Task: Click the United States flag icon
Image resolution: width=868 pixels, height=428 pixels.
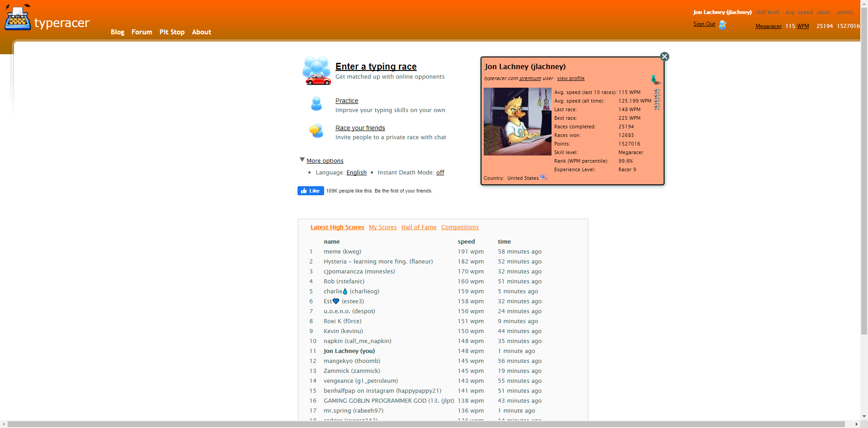Action: tap(544, 178)
